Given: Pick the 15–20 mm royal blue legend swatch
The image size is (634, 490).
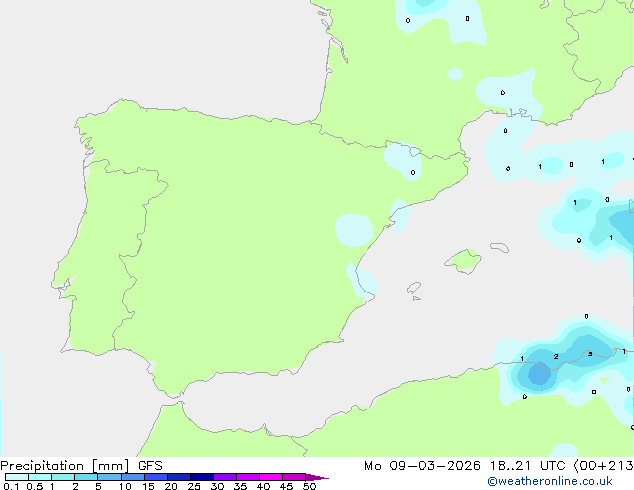Looking at the screenshot, I should tap(156, 477).
